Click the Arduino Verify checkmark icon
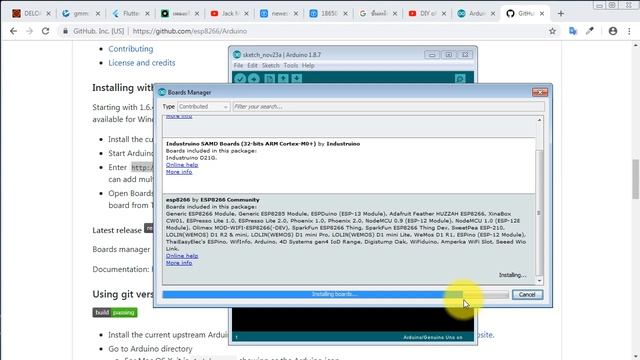 (x=240, y=79)
